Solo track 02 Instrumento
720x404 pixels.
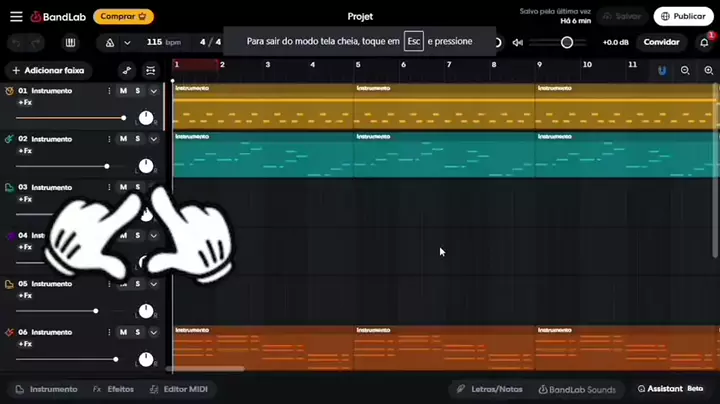click(x=137, y=139)
